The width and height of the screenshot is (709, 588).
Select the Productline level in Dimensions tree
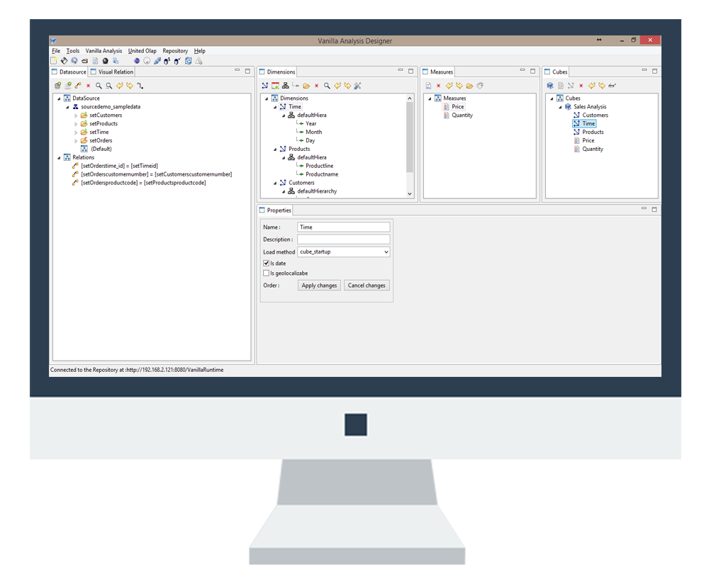pos(319,166)
